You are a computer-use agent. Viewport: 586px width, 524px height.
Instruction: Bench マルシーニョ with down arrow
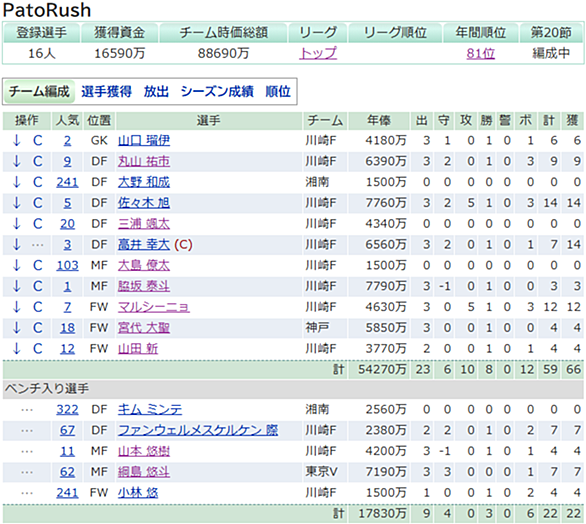[16, 307]
